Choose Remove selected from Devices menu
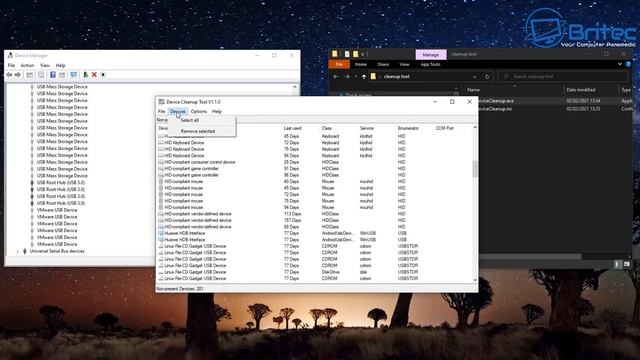 [202, 131]
